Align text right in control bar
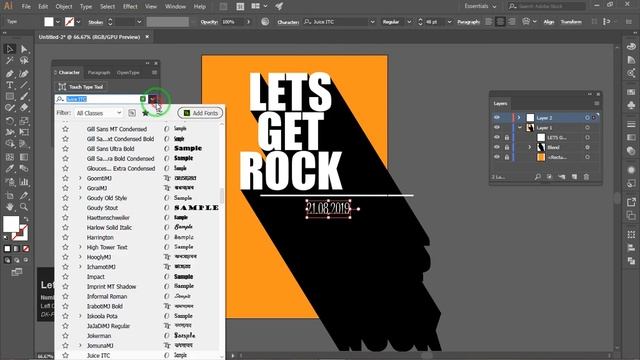The width and height of the screenshot is (640, 360). [x=511, y=22]
